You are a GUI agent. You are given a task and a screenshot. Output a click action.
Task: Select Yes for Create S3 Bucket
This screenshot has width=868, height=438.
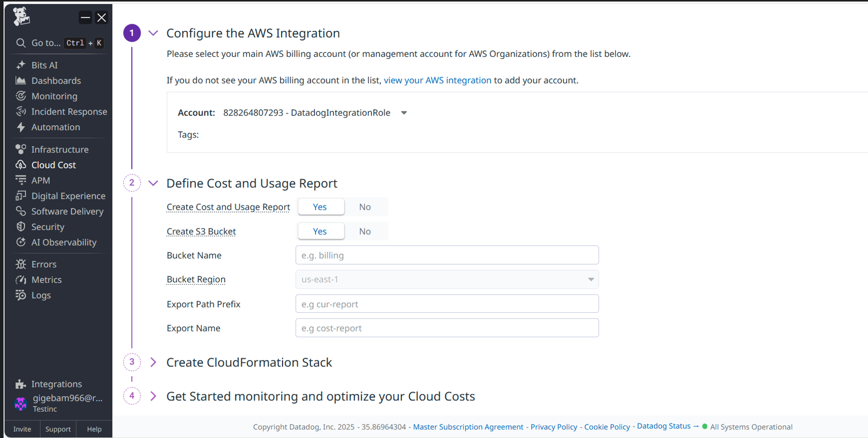coord(320,231)
